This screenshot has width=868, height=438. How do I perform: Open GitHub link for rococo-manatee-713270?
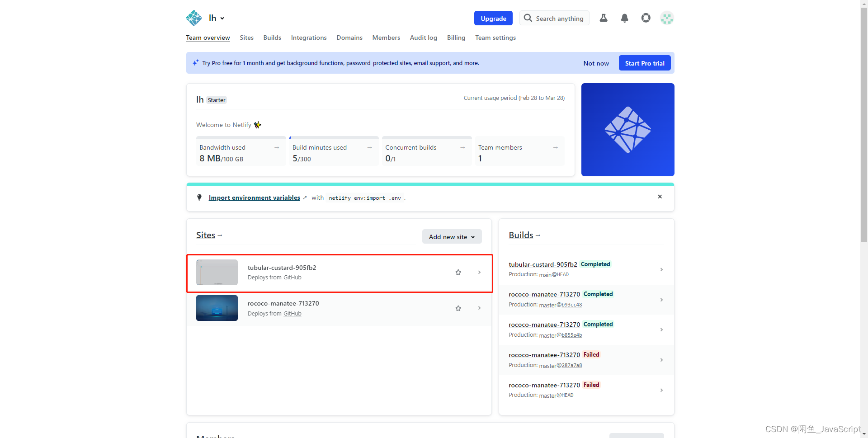(292, 314)
